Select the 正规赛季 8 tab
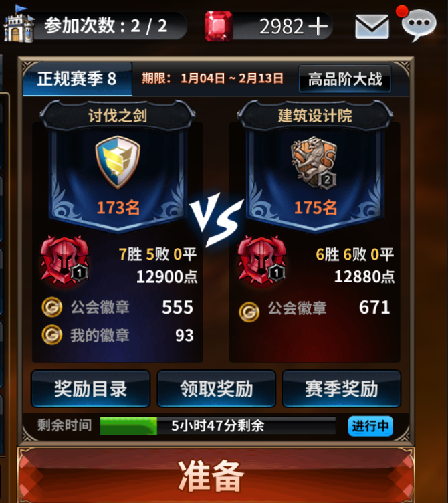 click(78, 79)
